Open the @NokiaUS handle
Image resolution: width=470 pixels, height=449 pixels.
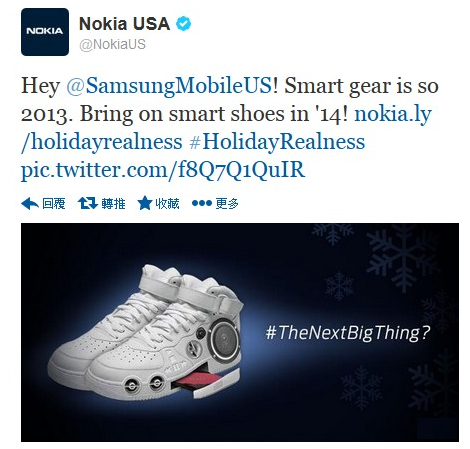coord(112,44)
